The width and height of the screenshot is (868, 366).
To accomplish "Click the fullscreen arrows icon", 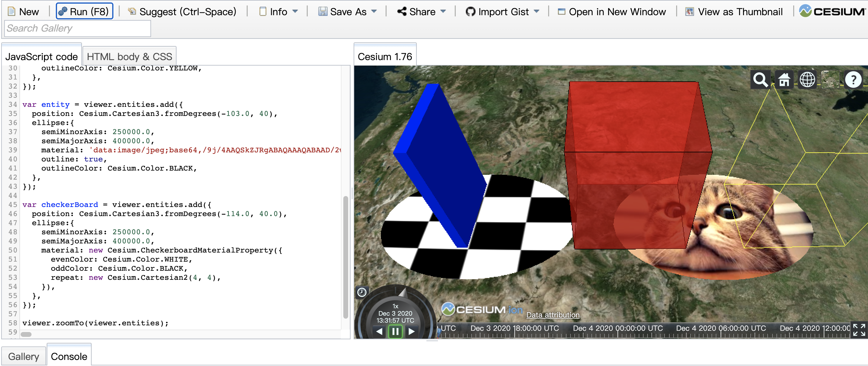I will click(x=859, y=330).
